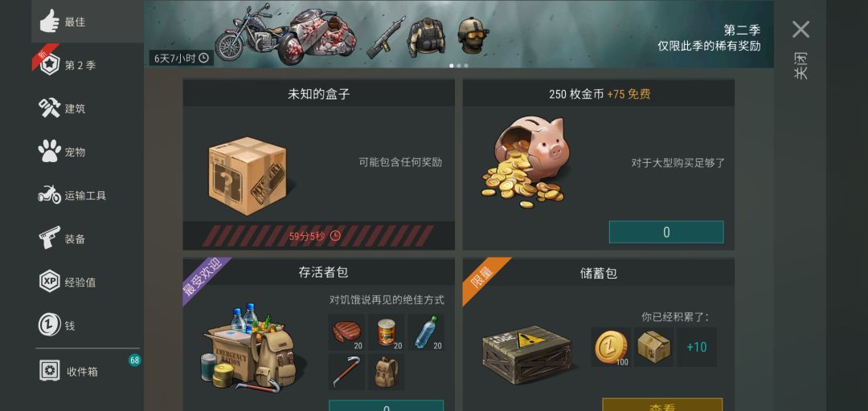The height and width of the screenshot is (411, 868).
Task: Open the 收件箱 inbox safe icon
Action: [x=50, y=371]
